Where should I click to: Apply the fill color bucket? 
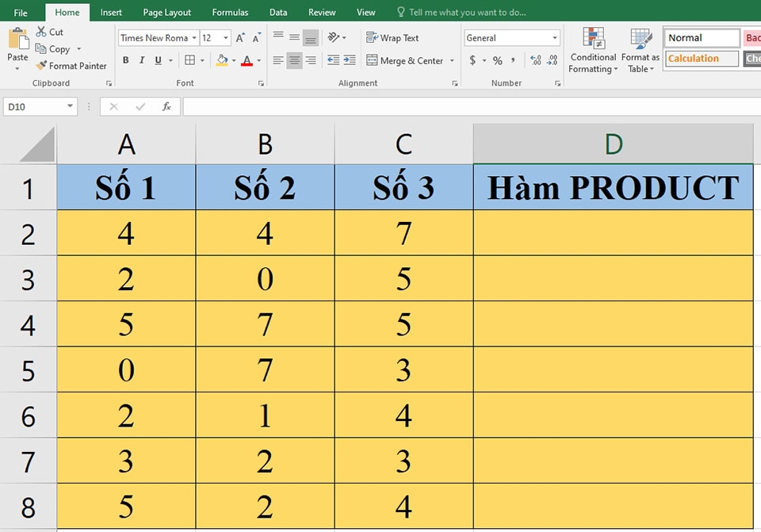(x=222, y=60)
